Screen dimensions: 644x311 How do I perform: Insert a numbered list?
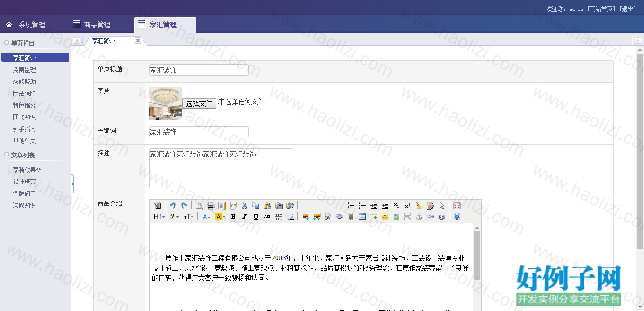point(351,206)
